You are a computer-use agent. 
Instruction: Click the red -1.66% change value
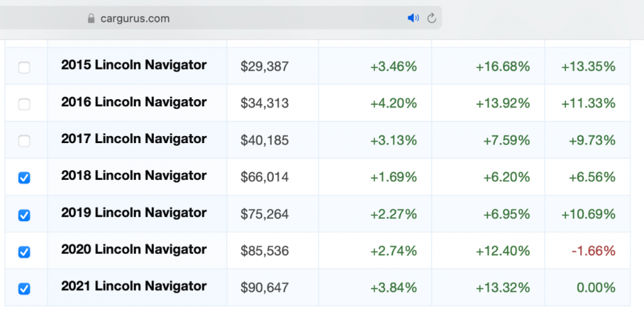[593, 251]
